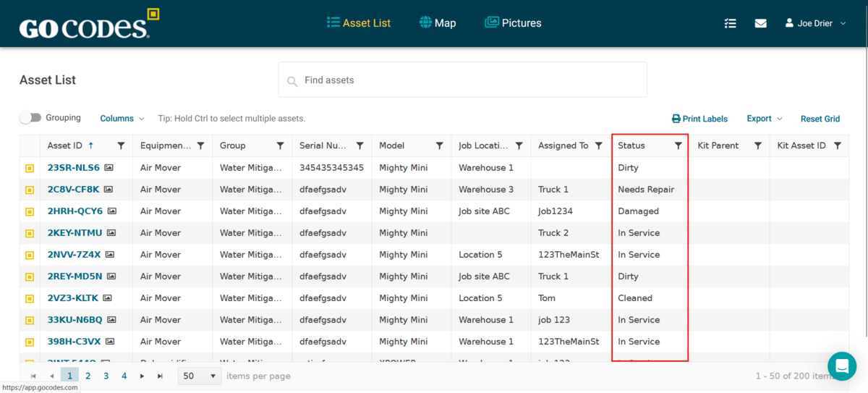868x393 pixels.
Task: Select the checkbox for asset 23SR-NLS6
Action: pos(30,168)
